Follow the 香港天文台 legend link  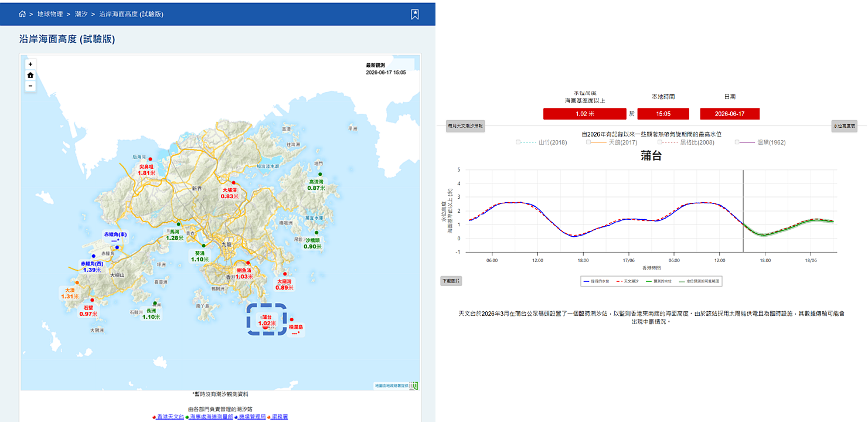(x=169, y=417)
